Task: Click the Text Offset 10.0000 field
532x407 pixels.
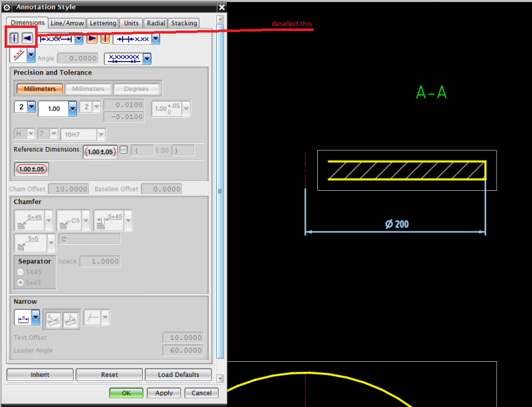Action: click(183, 337)
